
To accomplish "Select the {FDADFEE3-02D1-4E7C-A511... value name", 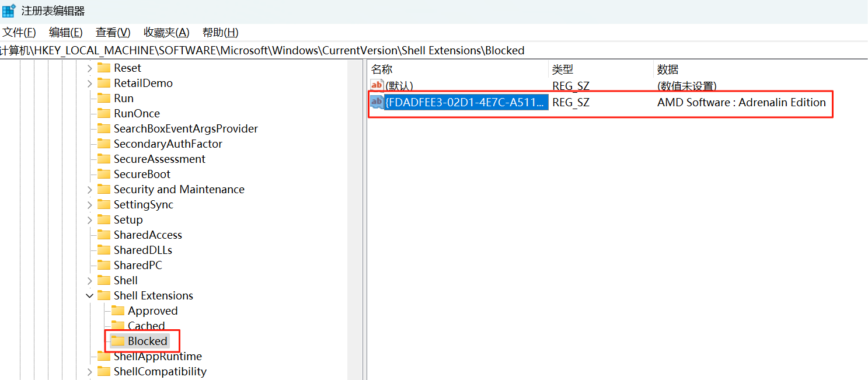I will [466, 102].
